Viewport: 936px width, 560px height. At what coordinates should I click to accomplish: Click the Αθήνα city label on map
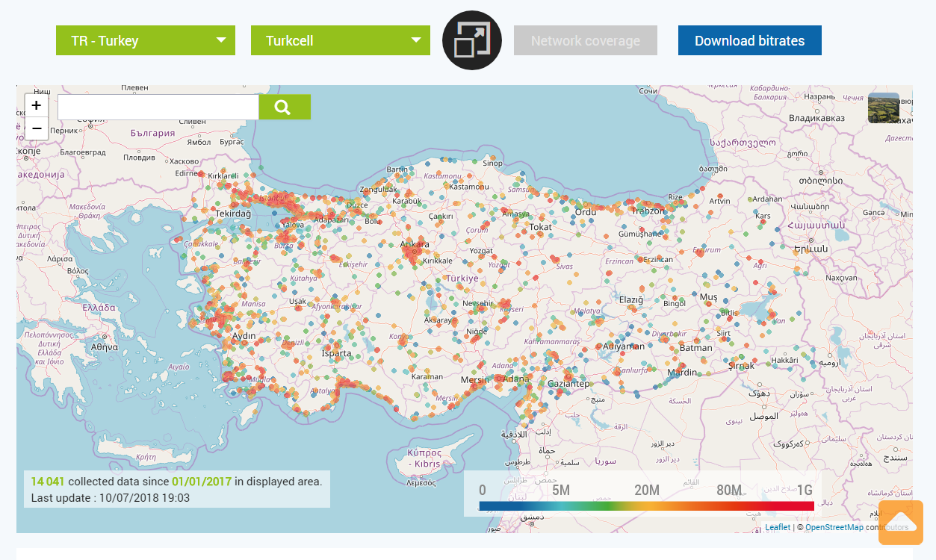click(x=105, y=347)
